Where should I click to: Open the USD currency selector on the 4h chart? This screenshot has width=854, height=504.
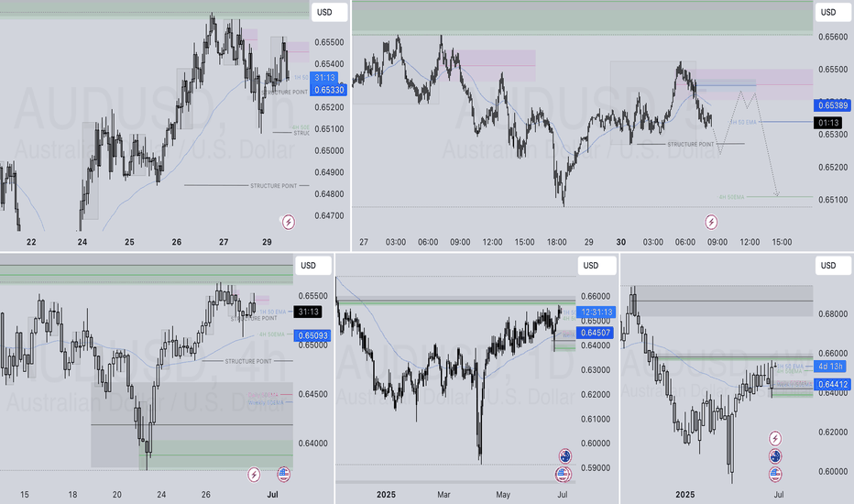click(x=313, y=266)
